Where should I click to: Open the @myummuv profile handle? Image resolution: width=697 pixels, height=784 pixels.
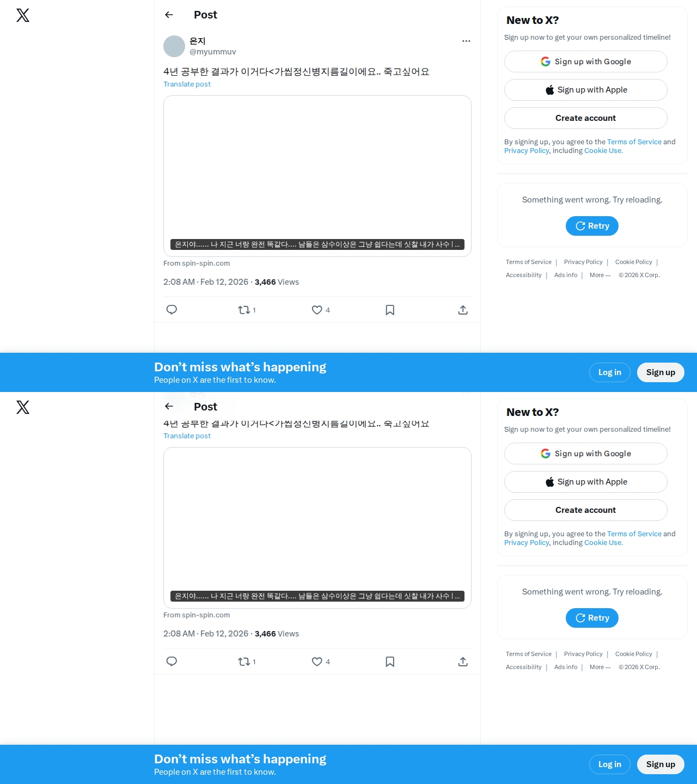point(212,52)
